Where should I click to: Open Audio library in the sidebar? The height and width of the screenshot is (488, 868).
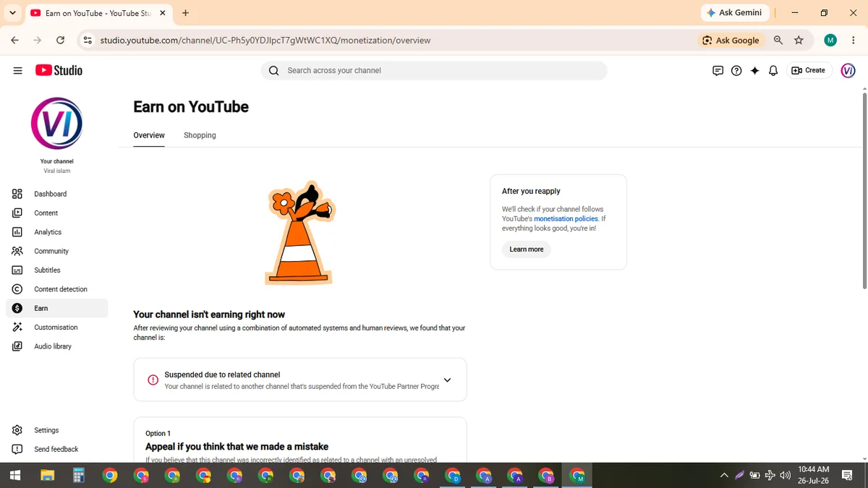pyautogui.click(x=56, y=346)
